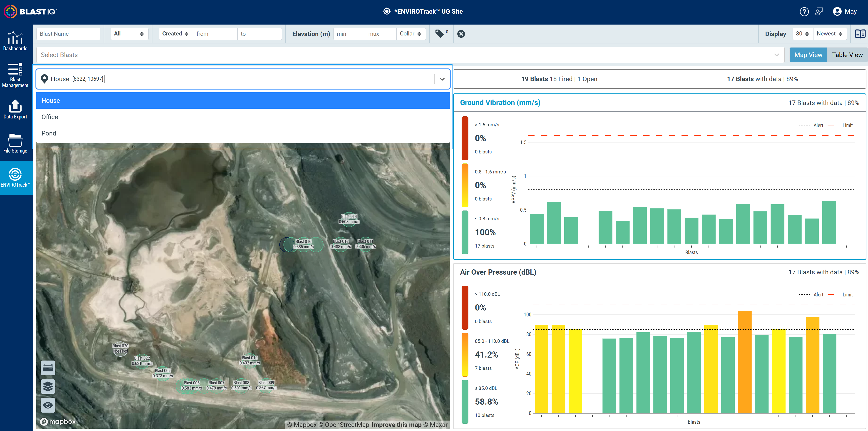The width and height of the screenshot is (868, 431).
Task: Click the site target icon beside ENVIROTrack UG Site
Action: pos(386,11)
